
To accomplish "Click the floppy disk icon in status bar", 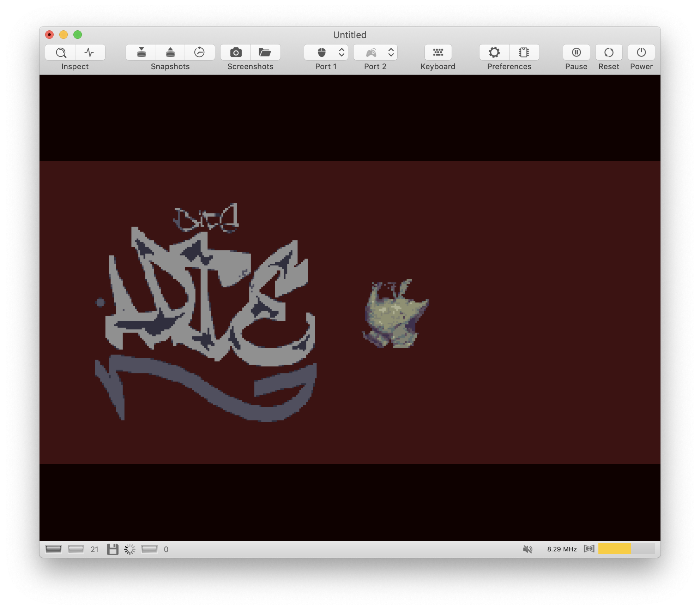I will (113, 549).
